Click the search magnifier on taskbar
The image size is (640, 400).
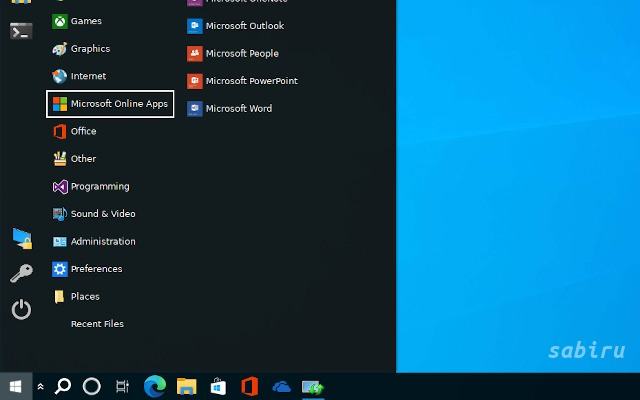point(63,386)
